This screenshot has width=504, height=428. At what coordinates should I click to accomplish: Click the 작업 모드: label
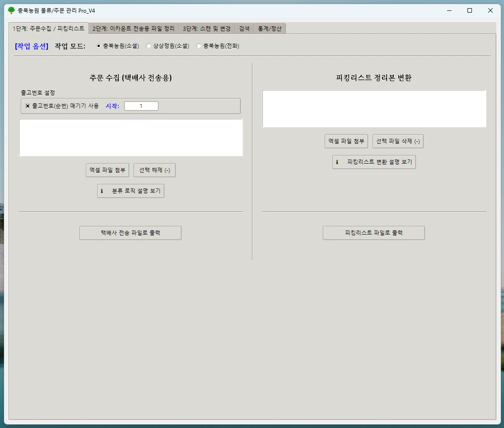(x=70, y=46)
